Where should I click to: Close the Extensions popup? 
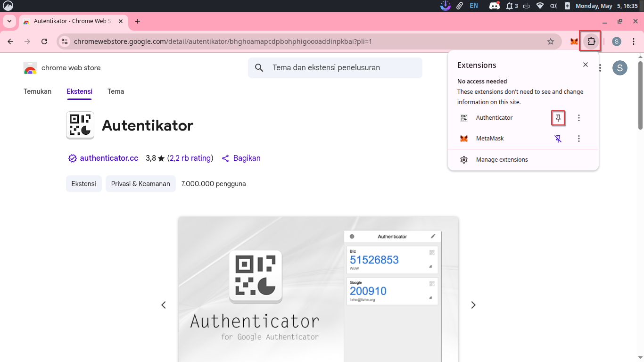[586, 65]
